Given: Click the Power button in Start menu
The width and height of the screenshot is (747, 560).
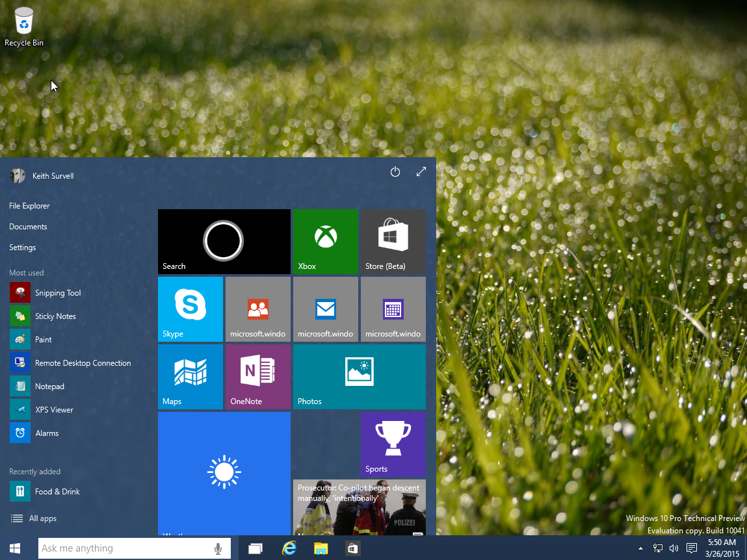Looking at the screenshot, I should point(395,172).
